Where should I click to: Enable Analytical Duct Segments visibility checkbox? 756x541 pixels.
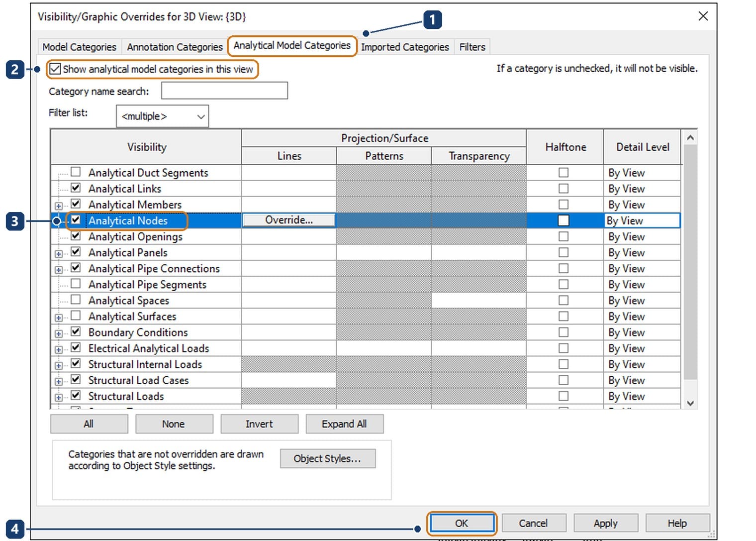click(76, 172)
